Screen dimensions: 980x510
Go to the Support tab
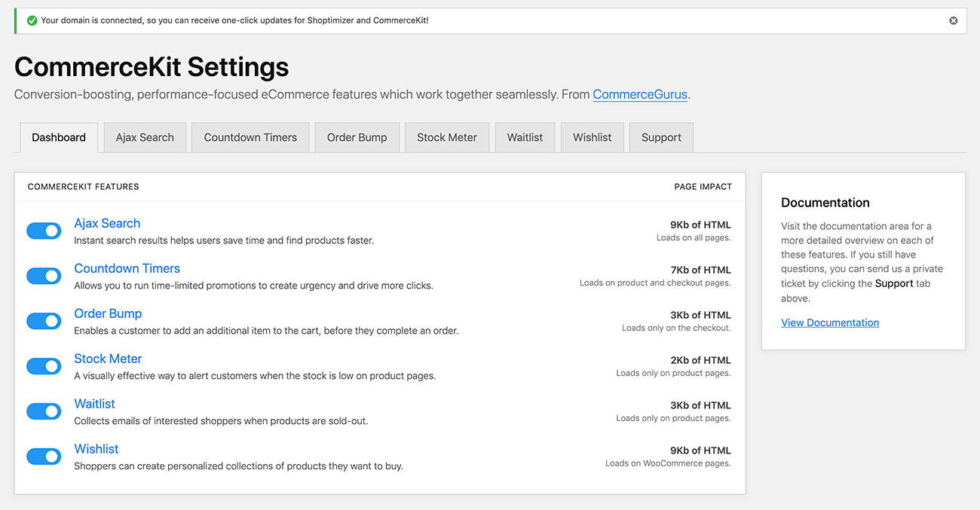661,138
